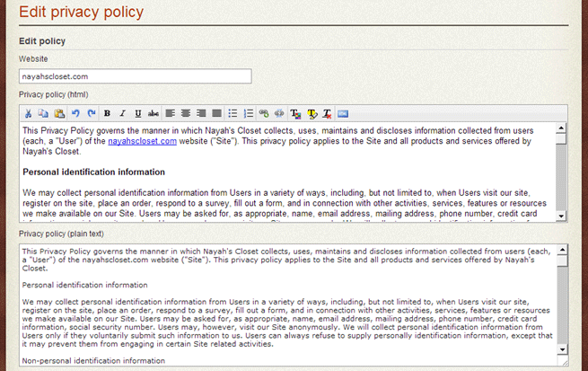Image resolution: width=588 pixels, height=371 pixels.
Task: Click the 'Website' field label
Action: coord(33,59)
